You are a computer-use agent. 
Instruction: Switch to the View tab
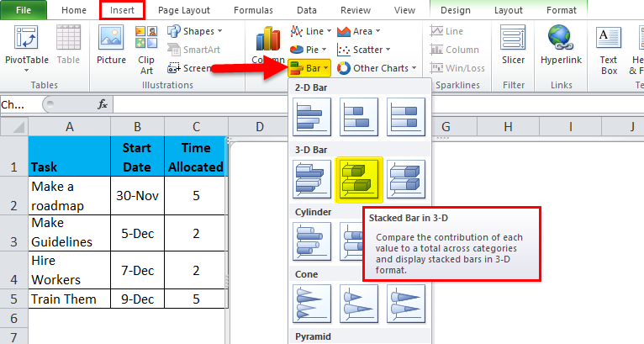point(405,10)
